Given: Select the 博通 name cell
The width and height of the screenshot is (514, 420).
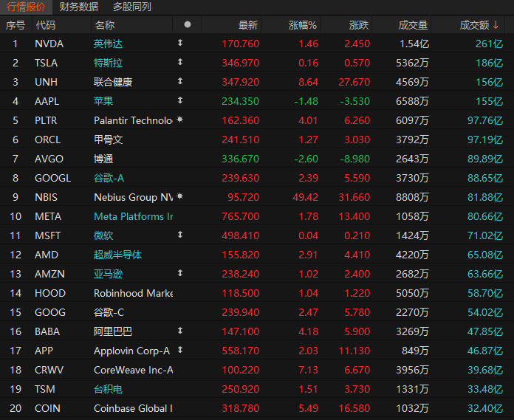Looking at the screenshot, I should [103, 159].
